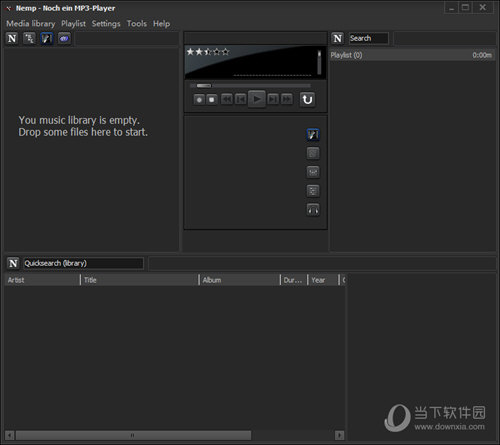Sort the track list by Title column
The width and height of the screenshot is (500, 445).
click(x=140, y=280)
